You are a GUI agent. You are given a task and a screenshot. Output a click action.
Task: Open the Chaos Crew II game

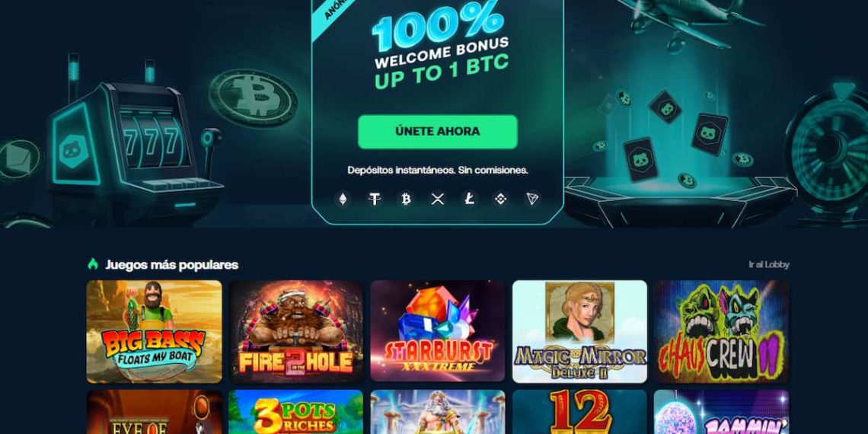[x=721, y=331]
